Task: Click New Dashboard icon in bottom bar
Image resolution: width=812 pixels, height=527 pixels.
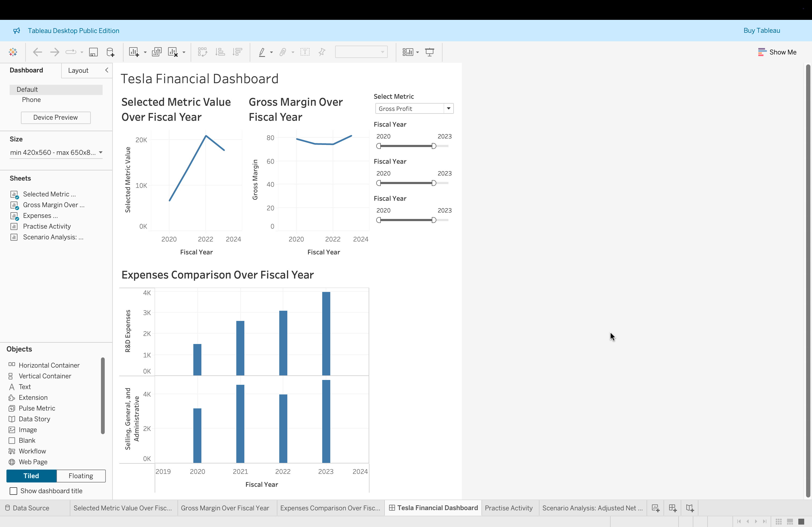Action: 672,508
